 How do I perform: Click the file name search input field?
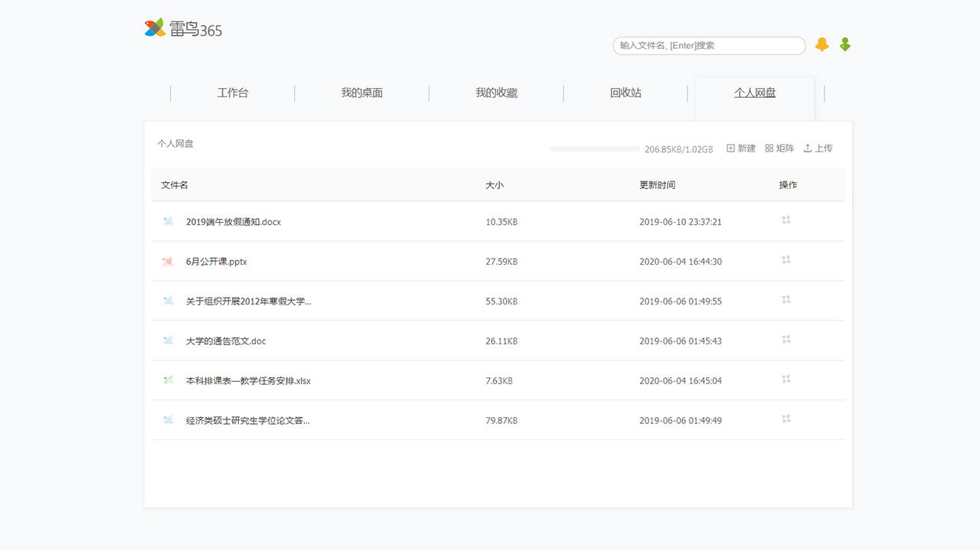[x=707, y=45]
